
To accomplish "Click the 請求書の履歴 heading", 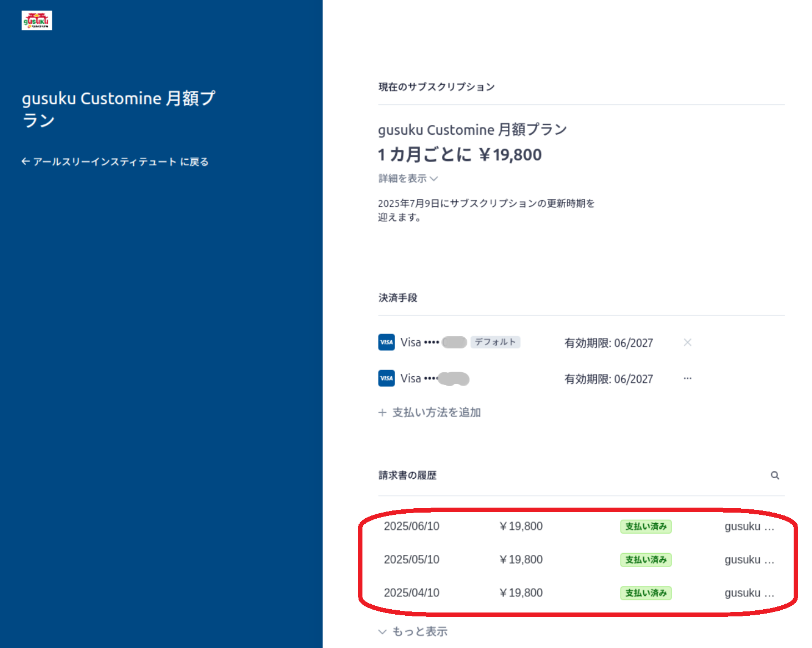I will pyautogui.click(x=407, y=475).
